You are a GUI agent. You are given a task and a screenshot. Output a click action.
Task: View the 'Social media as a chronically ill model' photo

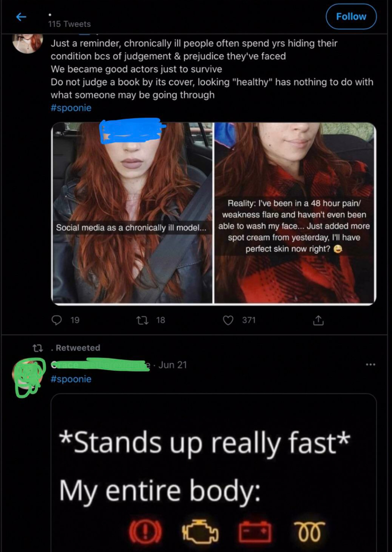click(x=132, y=213)
